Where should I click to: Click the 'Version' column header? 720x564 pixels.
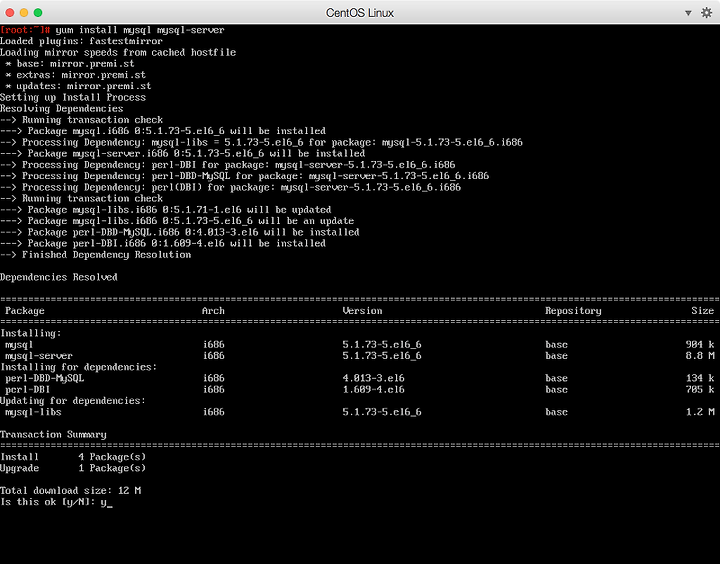(x=362, y=311)
